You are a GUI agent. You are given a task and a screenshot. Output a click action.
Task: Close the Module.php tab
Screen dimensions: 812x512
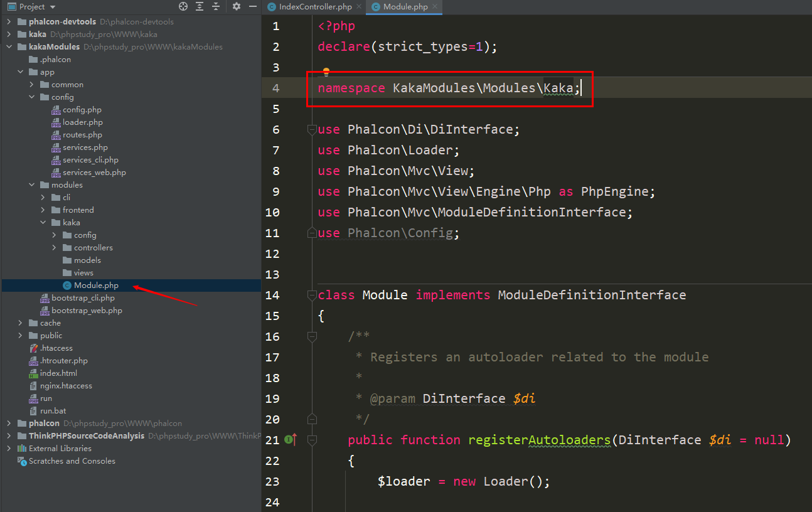pos(434,7)
